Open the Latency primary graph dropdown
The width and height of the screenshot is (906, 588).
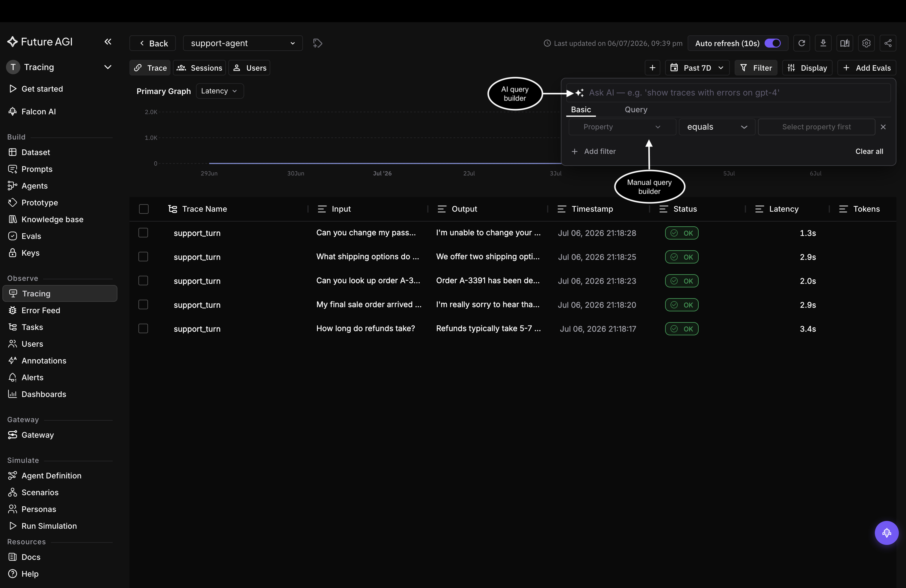(x=220, y=91)
